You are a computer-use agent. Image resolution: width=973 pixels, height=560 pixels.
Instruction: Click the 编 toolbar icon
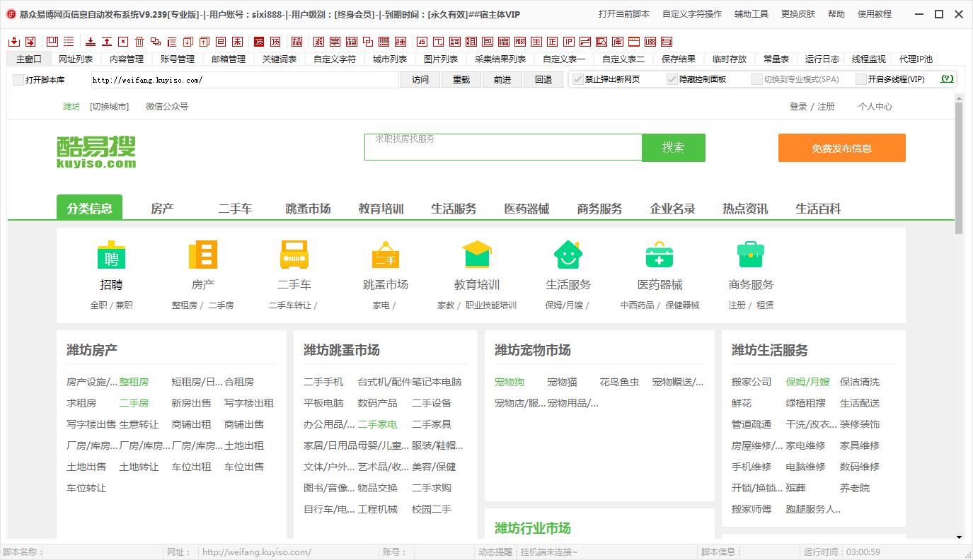click(x=504, y=42)
